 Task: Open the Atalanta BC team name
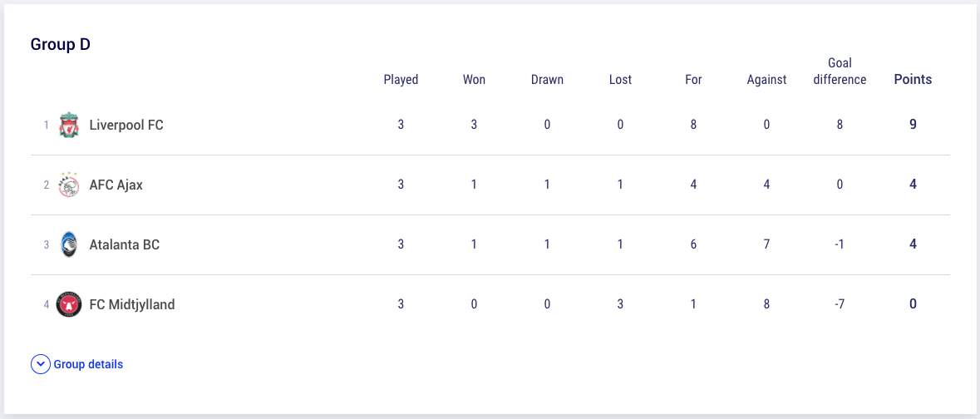(125, 244)
